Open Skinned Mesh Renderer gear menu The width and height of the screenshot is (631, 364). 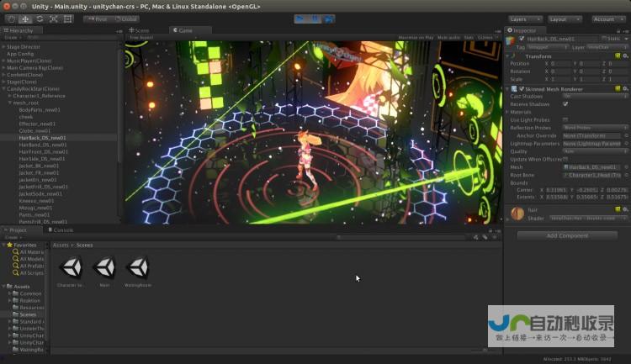[x=625, y=89]
